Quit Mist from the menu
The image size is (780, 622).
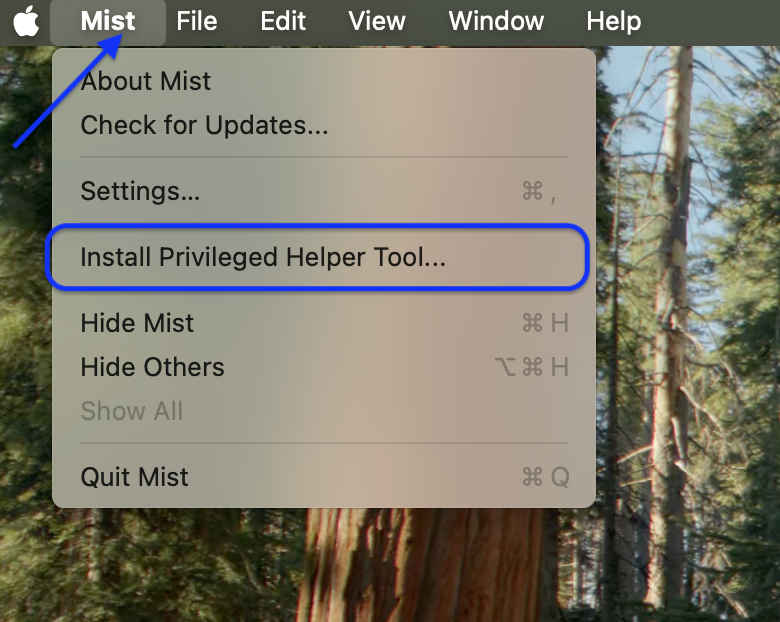tap(324, 477)
